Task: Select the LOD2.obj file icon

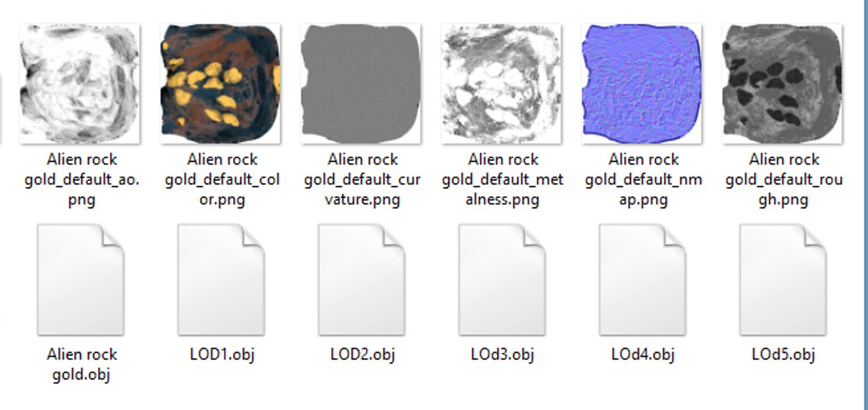Action: [362, 280]
